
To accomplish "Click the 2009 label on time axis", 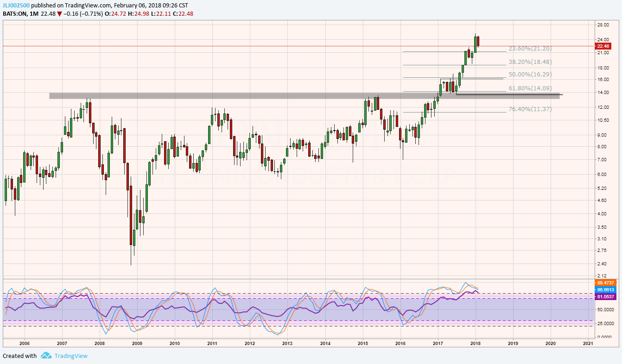I will [137, 344].
